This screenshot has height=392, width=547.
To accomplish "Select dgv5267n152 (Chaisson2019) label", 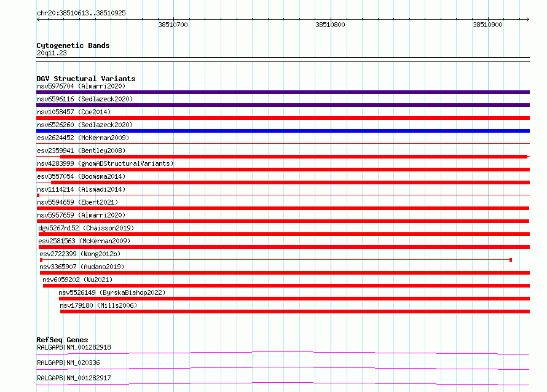I will click(x=86, y=228).
